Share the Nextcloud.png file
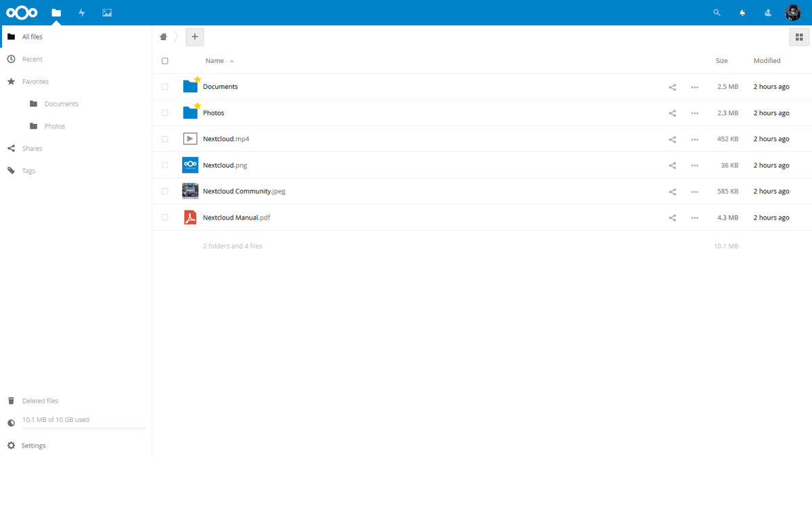The width and height of the screenshot is (812, 508). (x=673, y=165)
